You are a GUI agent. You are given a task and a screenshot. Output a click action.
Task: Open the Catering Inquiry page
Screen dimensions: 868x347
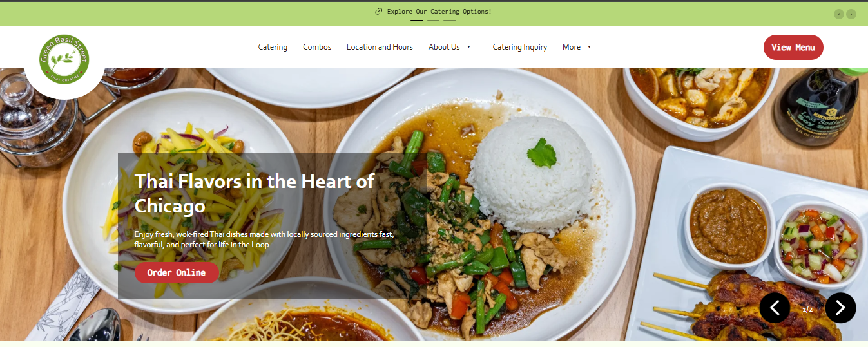coord(520,47)
